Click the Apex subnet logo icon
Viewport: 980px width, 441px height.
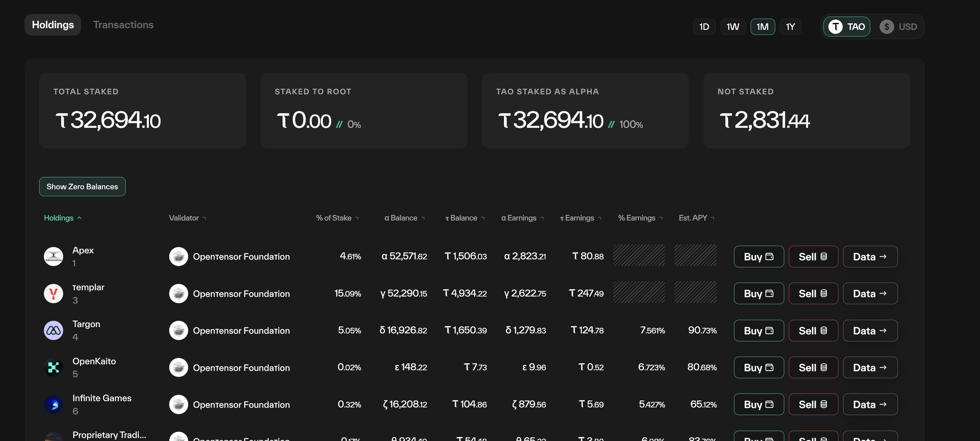53,257
